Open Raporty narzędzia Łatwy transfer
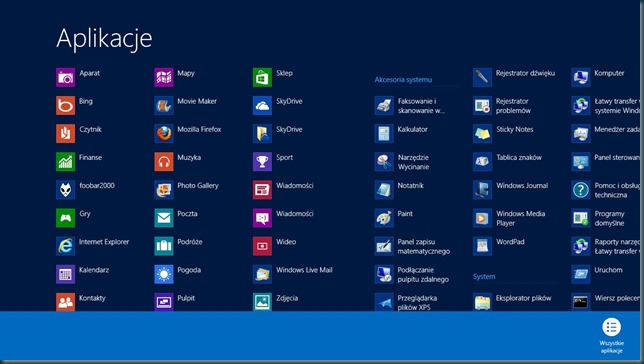 tap(581, 246)
